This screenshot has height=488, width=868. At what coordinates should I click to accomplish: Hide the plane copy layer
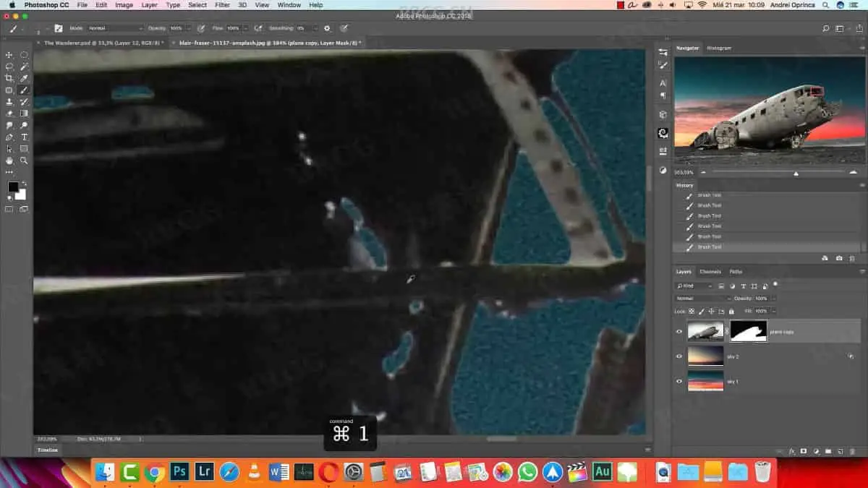(x=678, y=332)
